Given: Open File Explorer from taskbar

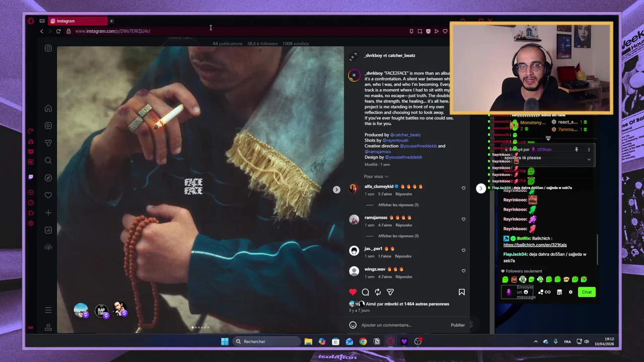Looking at the screenshot, I should coord(308,342).
